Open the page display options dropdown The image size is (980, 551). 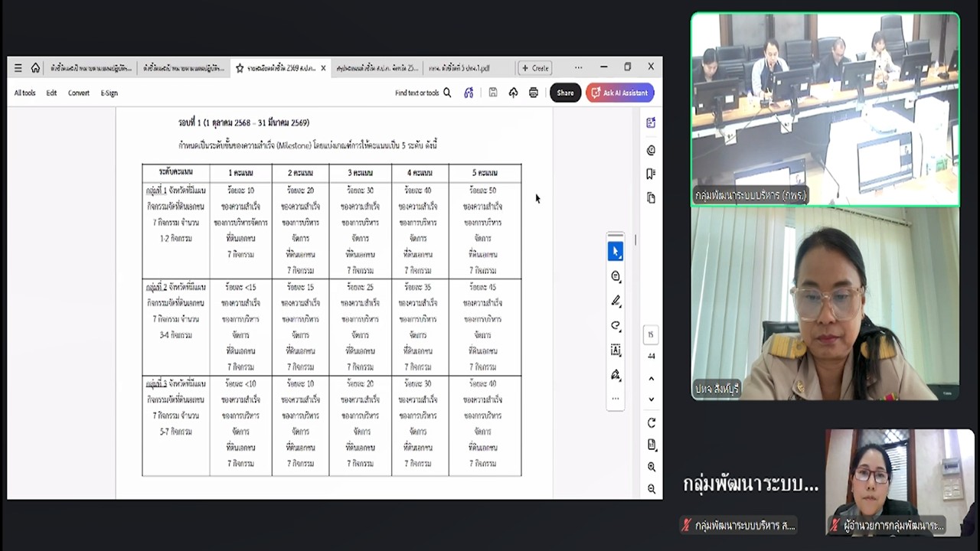click(652, 445)
